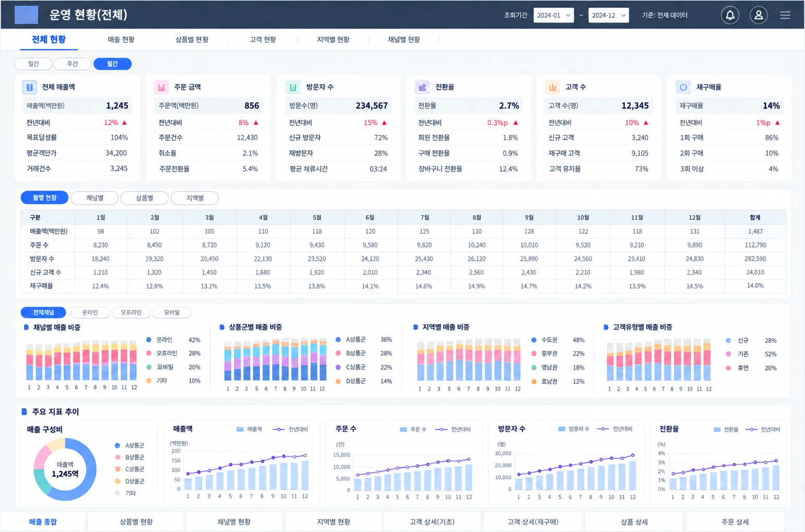805x532 pixels.
Task: Open the 지역별 현황 top tab
Action: [x=333, y=40]
